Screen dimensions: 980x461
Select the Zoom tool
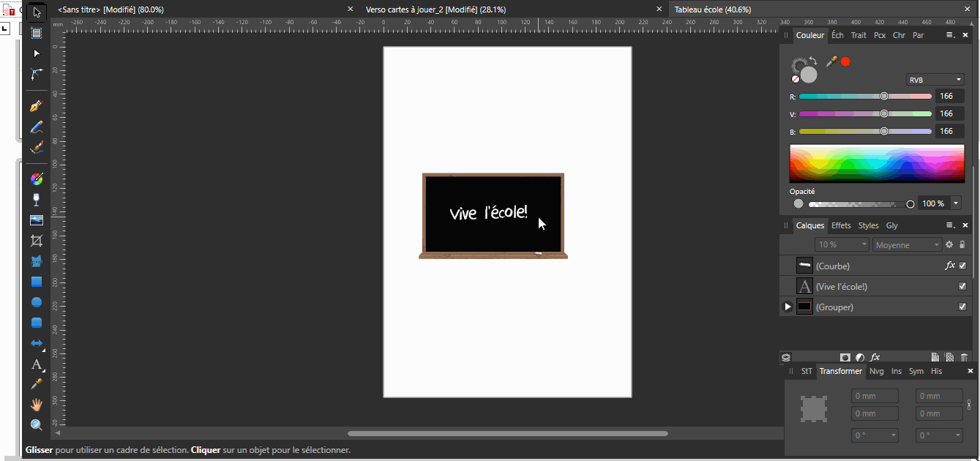coord(36,424)
